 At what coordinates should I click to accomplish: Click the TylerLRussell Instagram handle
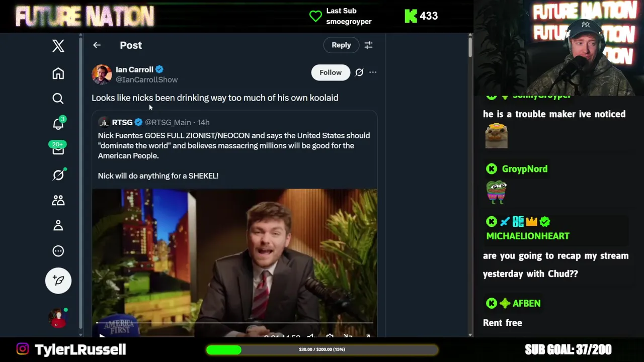(x=80, y=349)
